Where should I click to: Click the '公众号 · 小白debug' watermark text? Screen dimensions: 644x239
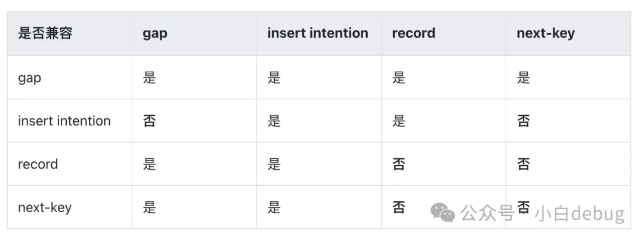542,213
